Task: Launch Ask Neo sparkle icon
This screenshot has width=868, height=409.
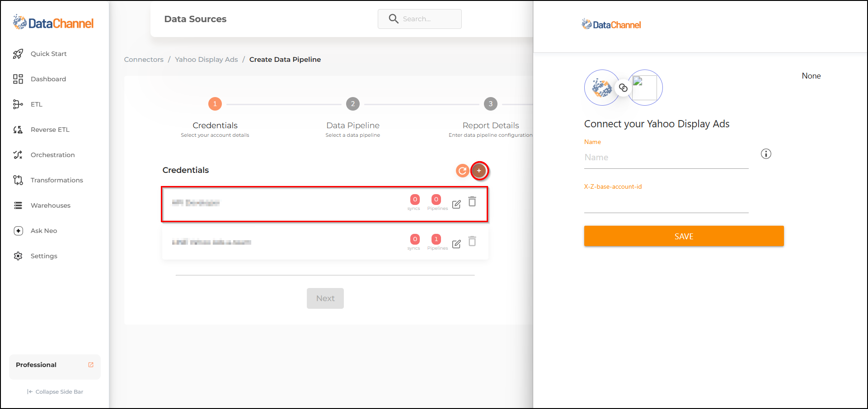Action: (x=18, y=231)
